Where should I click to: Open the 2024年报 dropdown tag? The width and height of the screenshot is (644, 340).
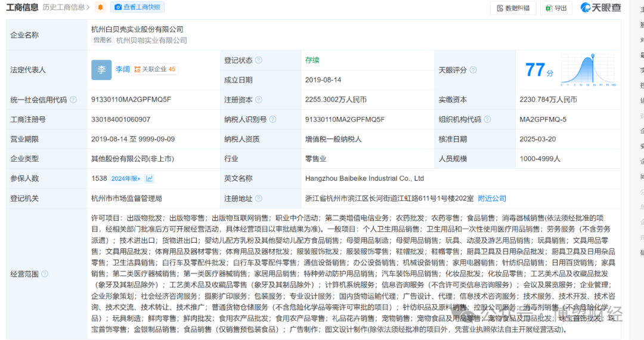126,178
